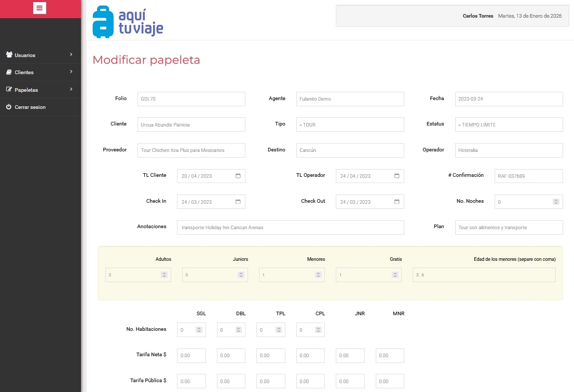Open calendar icon in Check In field

coord(238,202)
